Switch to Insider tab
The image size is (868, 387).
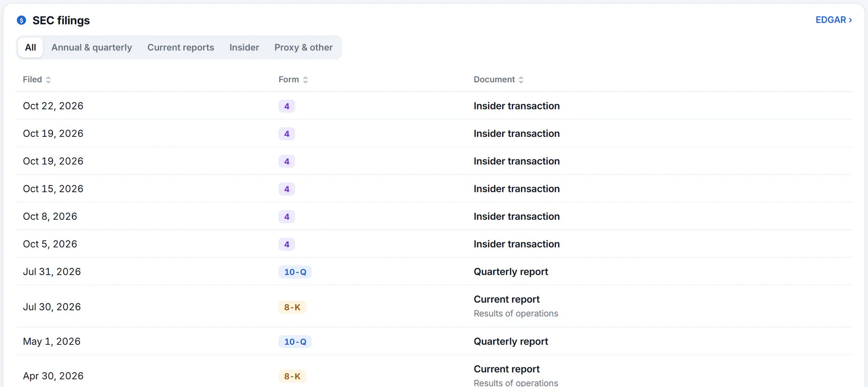click(244, 47)
